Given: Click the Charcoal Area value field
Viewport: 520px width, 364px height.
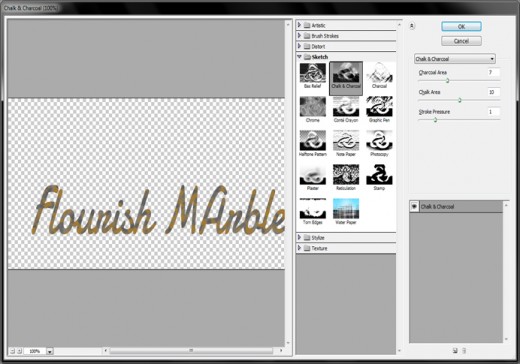Looking at the screenshot, I should 493,72.
